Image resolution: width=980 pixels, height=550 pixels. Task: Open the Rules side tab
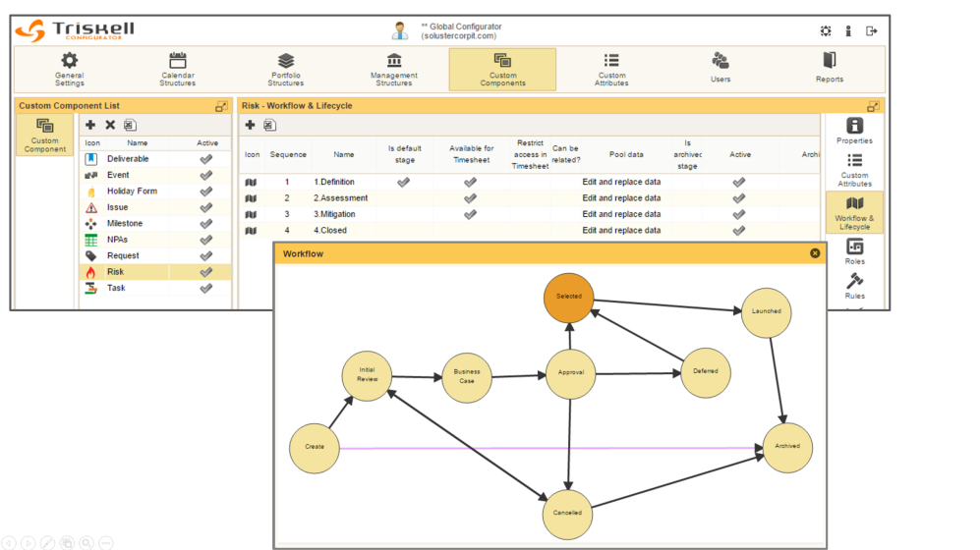pyautogui.click(x=854, y=286)
